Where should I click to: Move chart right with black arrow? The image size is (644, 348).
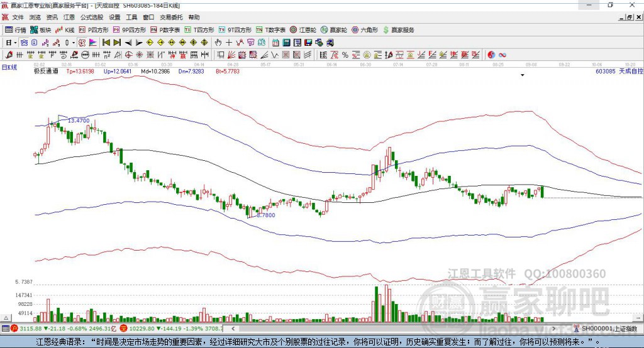pos(139,43)
